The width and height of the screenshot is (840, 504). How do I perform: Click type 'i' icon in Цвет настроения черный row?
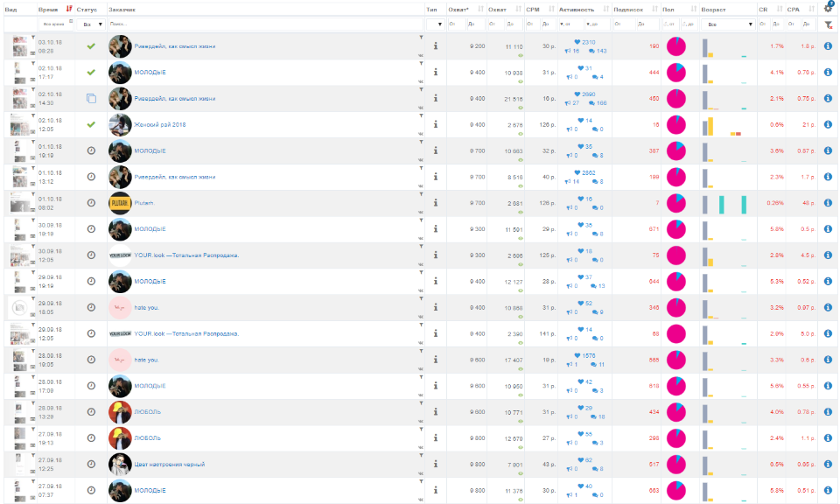coord(436,465)
